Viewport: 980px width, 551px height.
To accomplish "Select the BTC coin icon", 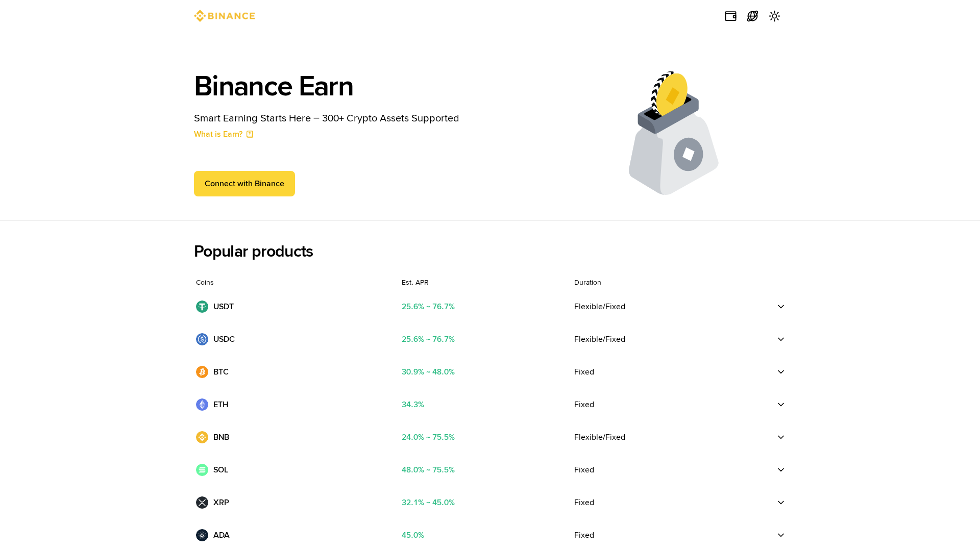I will click(x=202, y=372).
